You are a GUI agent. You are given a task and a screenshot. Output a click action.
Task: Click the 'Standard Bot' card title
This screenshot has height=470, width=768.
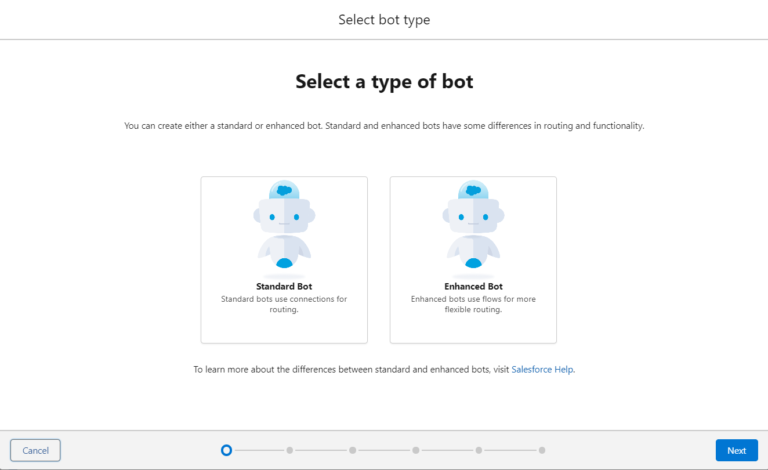[284, 286]
